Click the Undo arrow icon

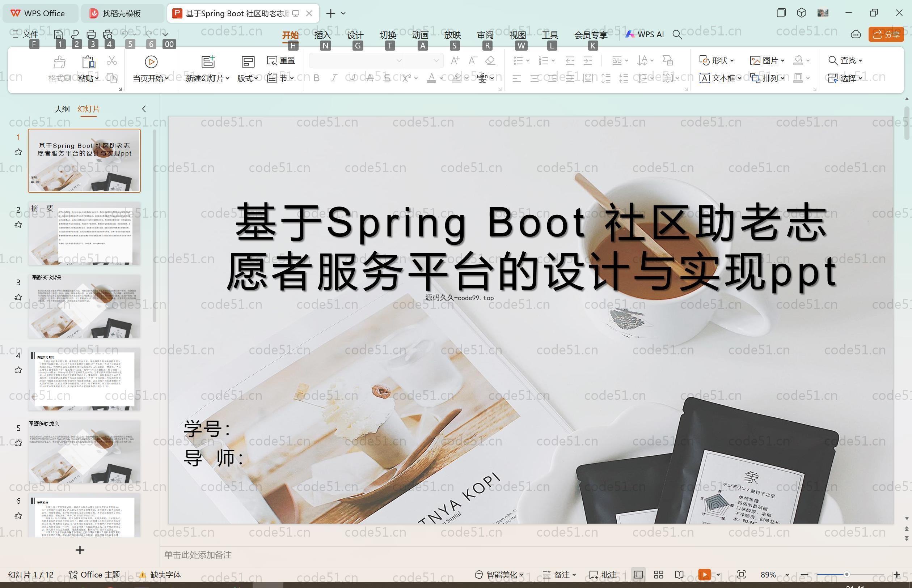click(125, 34)
